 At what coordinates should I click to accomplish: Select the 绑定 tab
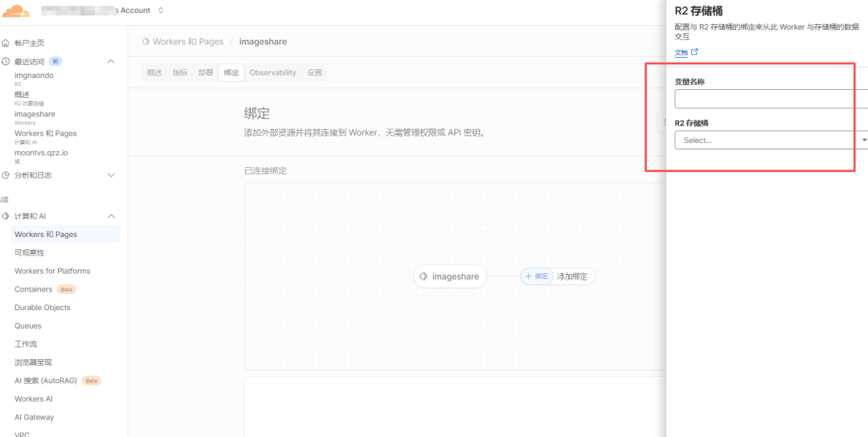coord(231,72)
